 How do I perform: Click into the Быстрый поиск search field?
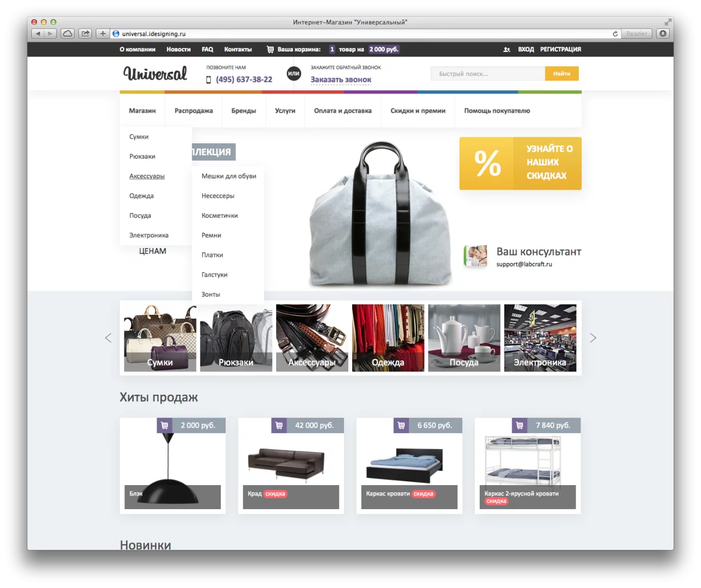[x=487, y=74]
